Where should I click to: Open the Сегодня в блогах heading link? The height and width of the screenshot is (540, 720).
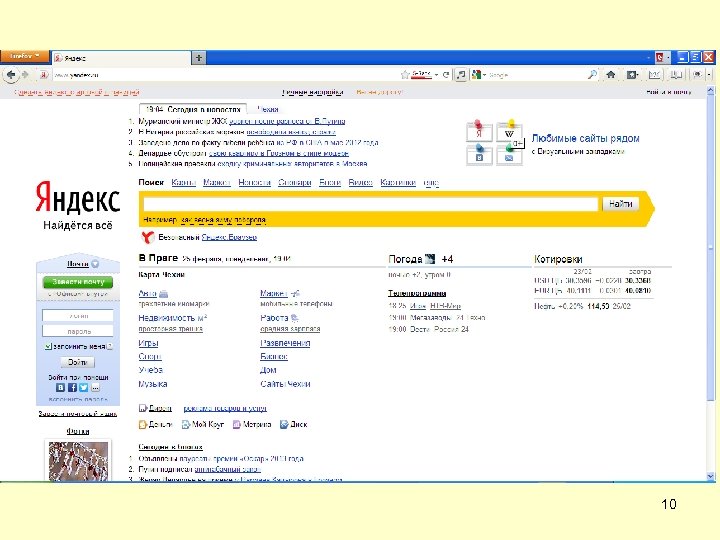[x=170, y=447]
